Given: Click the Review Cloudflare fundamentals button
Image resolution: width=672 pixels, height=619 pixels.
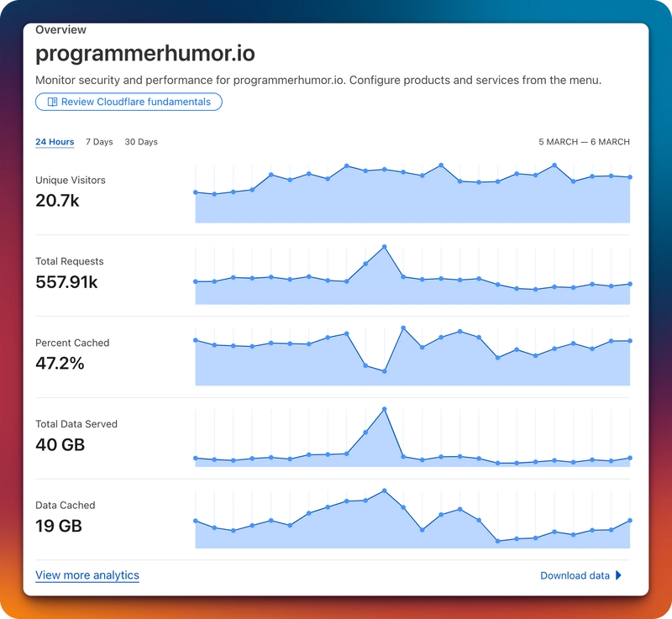Looking at the screenshot, I should tap(129, 102).
